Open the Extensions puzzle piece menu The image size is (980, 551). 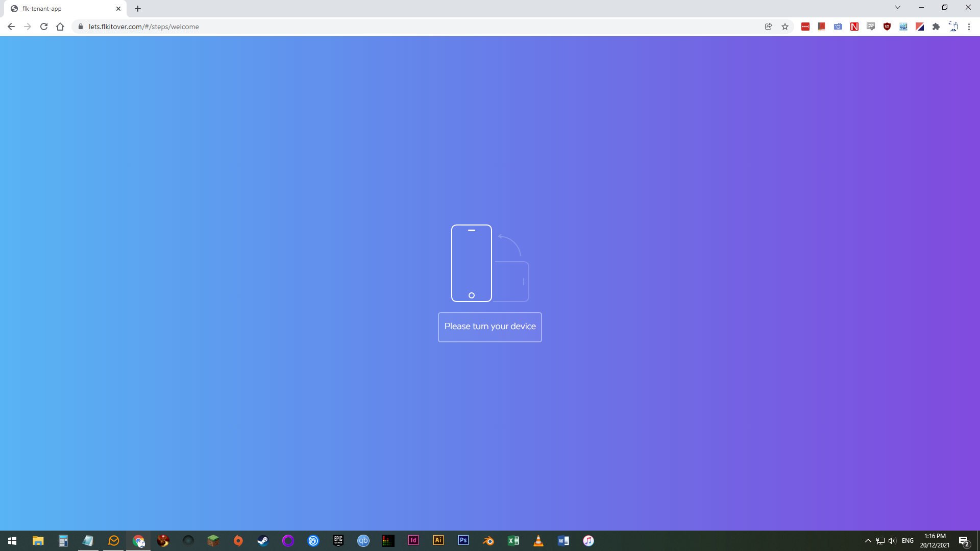click(936, 27)
